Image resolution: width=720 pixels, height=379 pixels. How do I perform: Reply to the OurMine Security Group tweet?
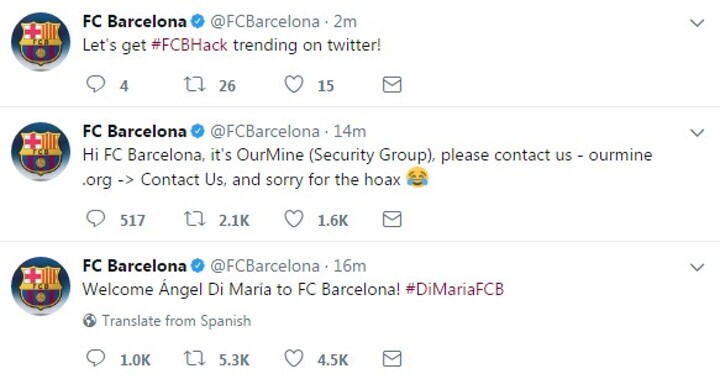(96, 219)
